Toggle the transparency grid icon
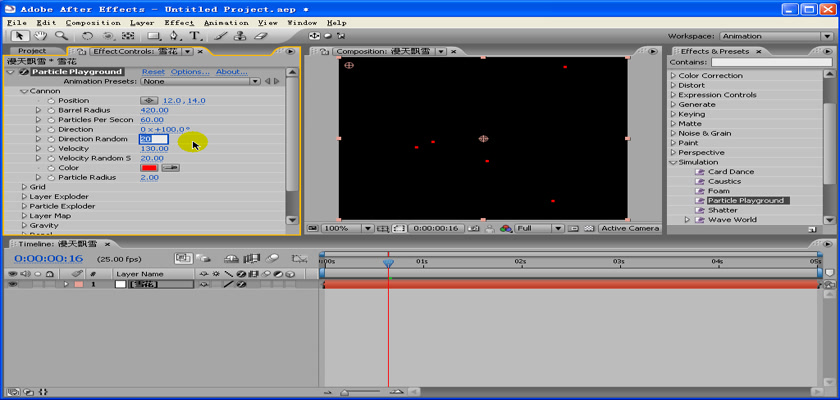 click(x=589, y=229)
